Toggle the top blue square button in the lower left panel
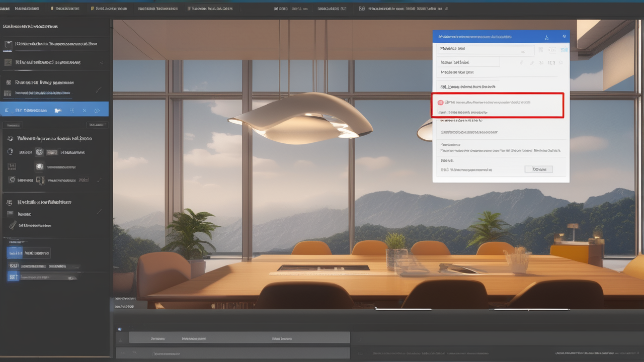This screenshot has width=644, height=362. click(x=14, y=253)
